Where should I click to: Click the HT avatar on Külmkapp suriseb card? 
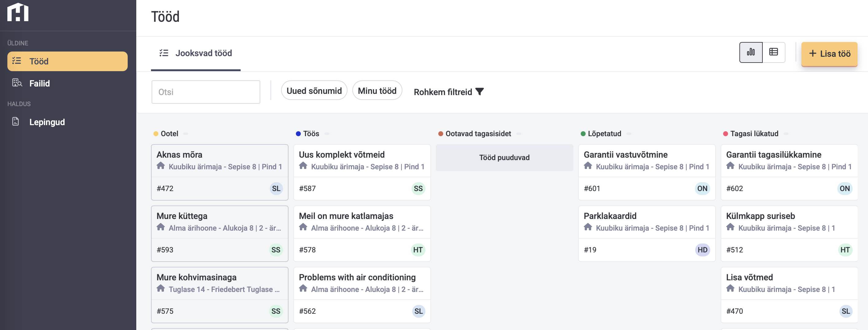(845, 250)
